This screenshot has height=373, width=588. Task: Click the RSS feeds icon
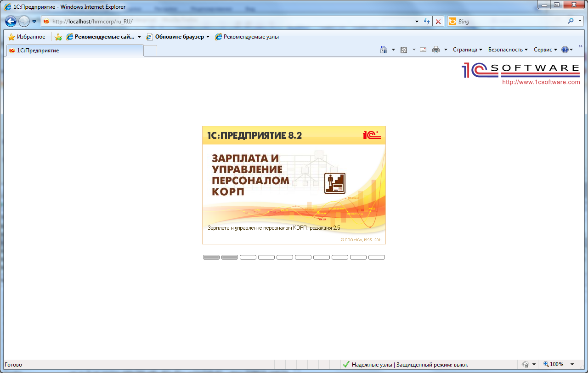tap(404, 50)
